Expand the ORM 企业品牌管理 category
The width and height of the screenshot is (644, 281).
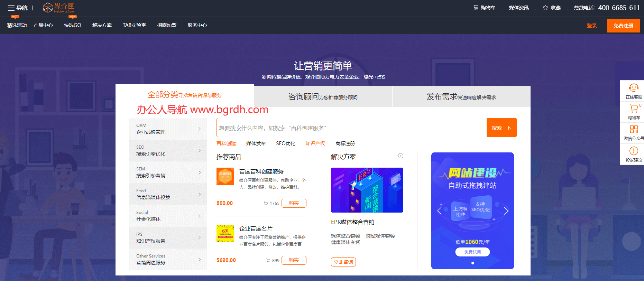[168, 129]
